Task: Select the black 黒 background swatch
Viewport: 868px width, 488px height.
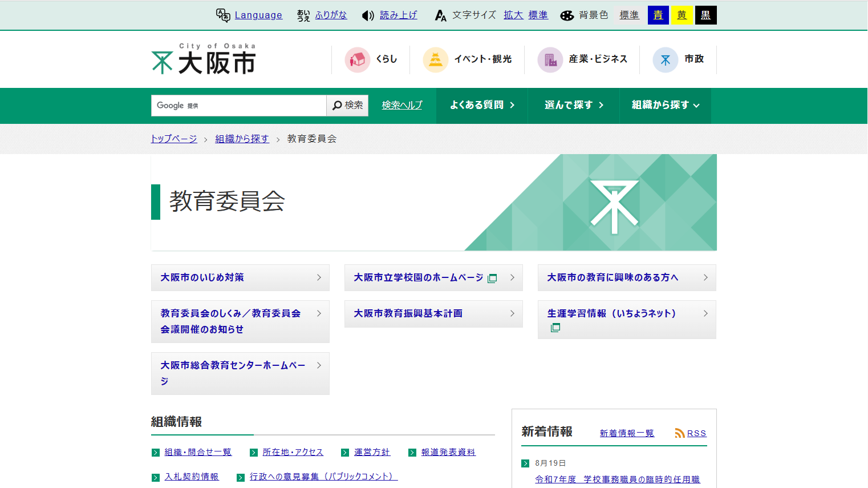Action: pyautogui.click(x=706, y=15)
